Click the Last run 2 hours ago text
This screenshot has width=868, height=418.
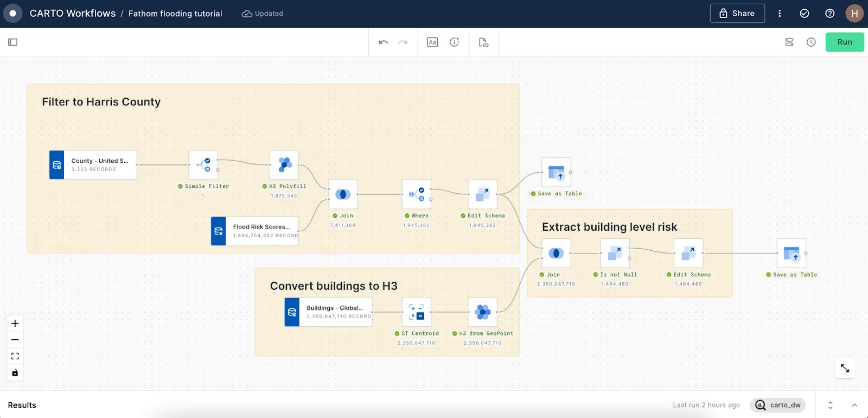tap(706, 405)
